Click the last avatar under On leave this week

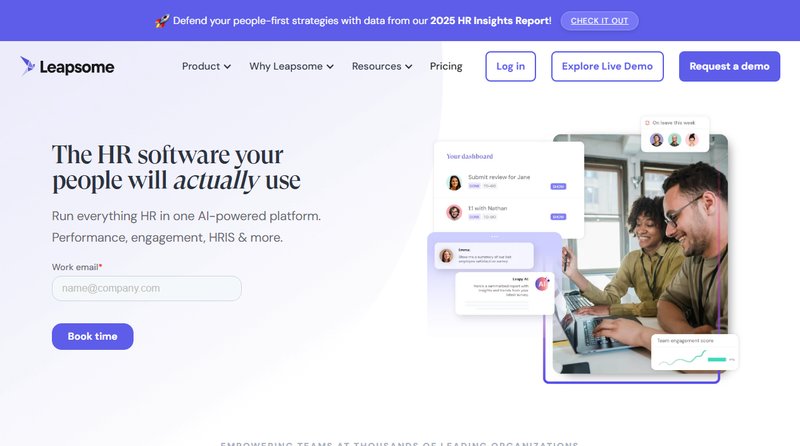(x=692, y=139)
